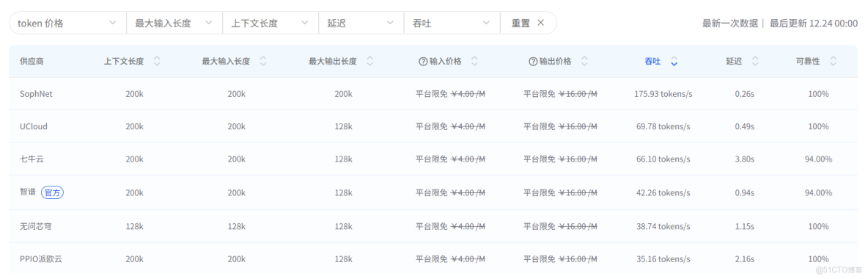The image size is (868, 279).
Task: Click the 最新一次数据 label
Action: (729, 23)
